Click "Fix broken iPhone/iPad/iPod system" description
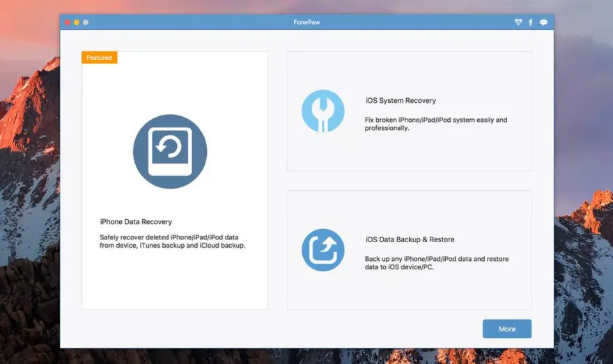Screen dimensions: 613x364 point(436,124)
